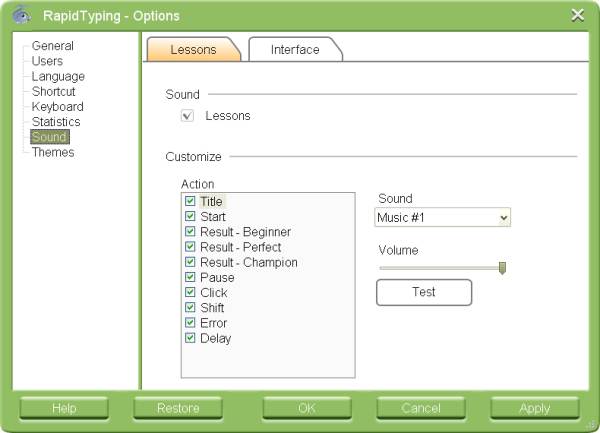600x433 pixels.
Task: Select Keyboard in the options tree
Action: (58, 107)
